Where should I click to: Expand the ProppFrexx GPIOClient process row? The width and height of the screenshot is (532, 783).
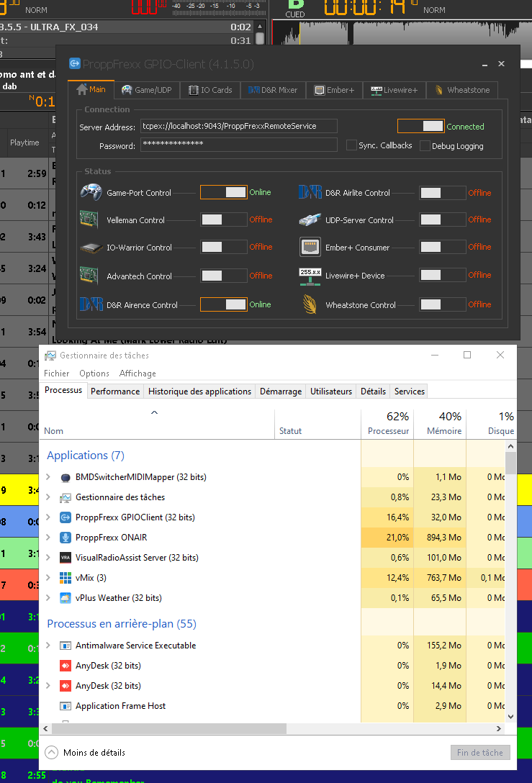48,517
